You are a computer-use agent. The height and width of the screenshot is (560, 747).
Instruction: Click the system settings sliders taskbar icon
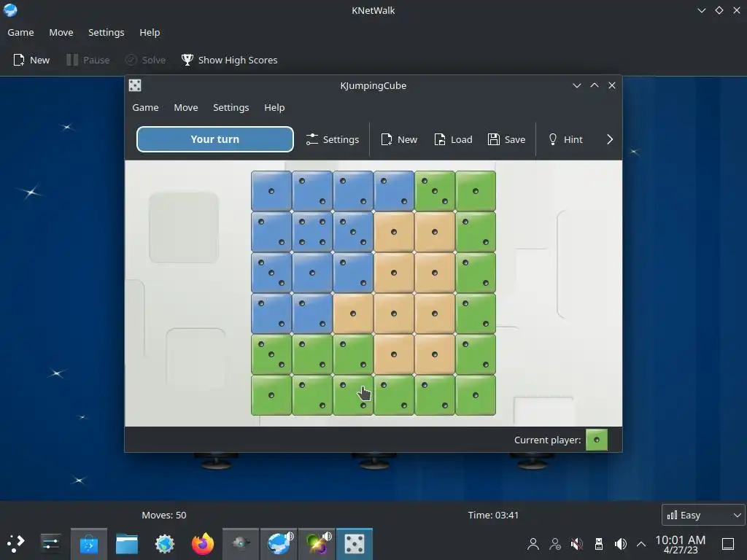50,543
